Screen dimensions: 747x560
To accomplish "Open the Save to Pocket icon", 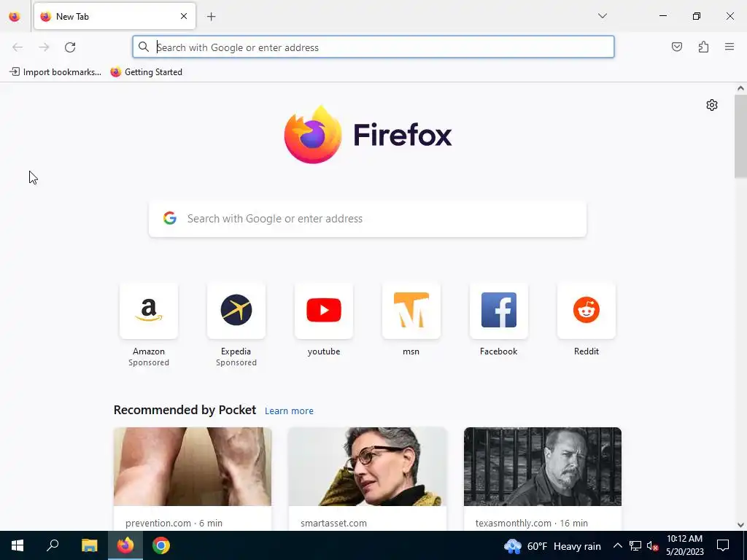I will (676, 47).
